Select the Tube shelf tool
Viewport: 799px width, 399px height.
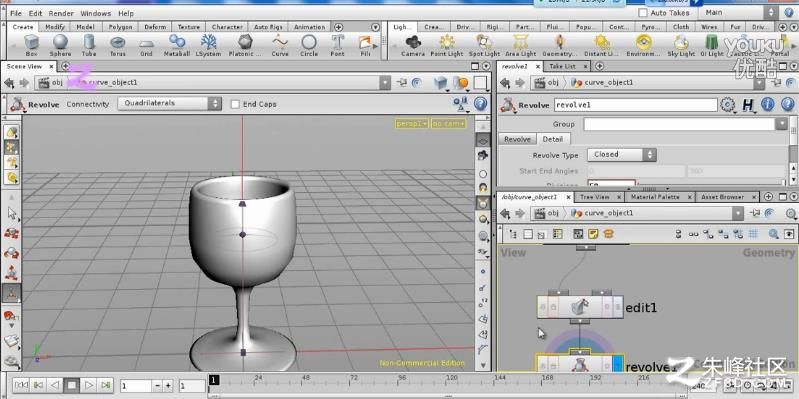coord(89,45)
